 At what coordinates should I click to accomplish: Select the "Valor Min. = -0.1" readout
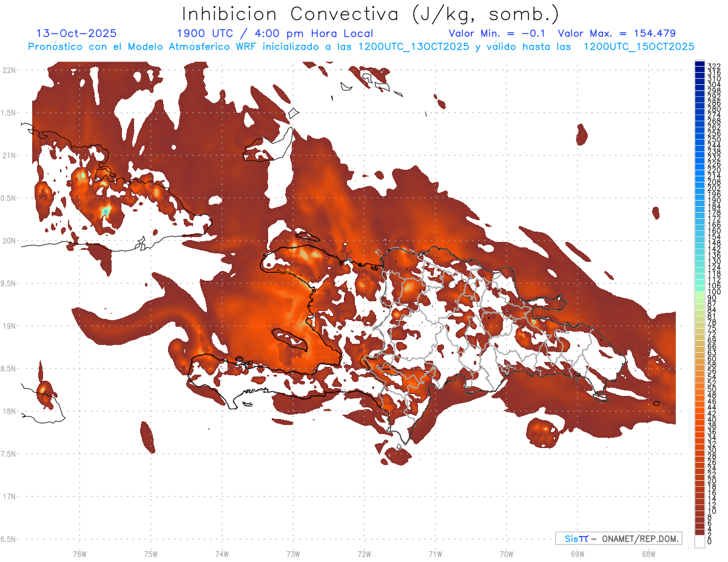click(498, 33)
